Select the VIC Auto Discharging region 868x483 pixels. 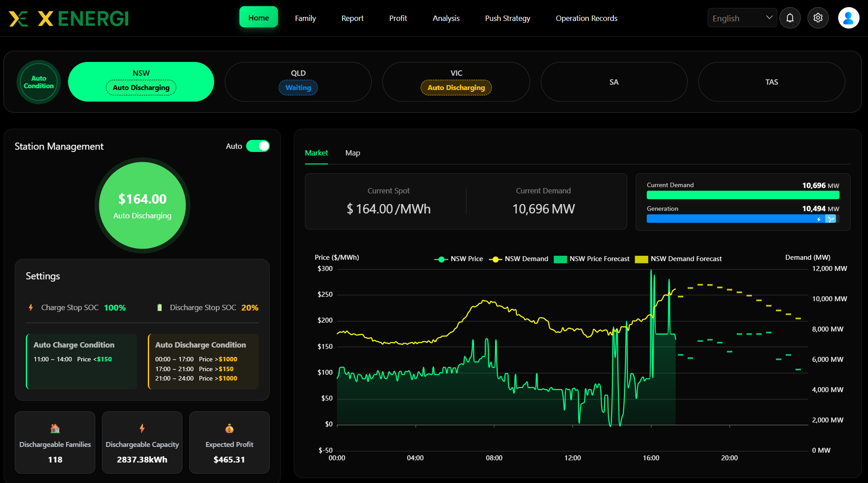(x=456, y=82)
